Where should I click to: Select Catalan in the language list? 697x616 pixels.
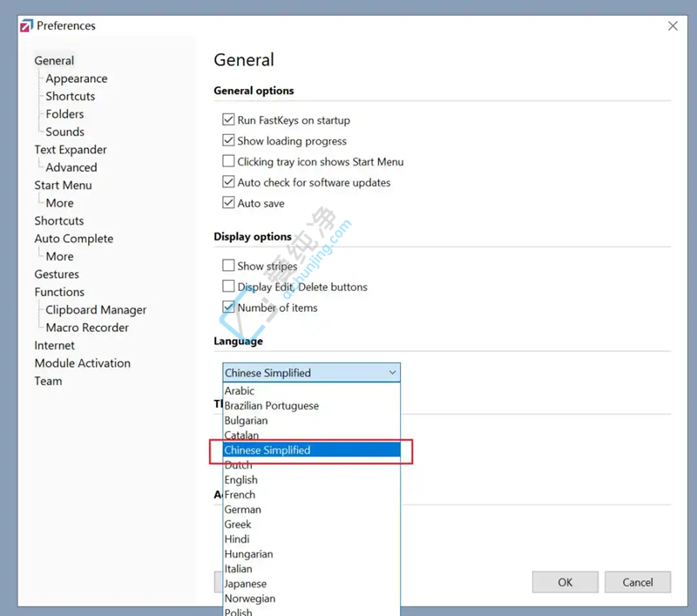(x=311, y=435)
